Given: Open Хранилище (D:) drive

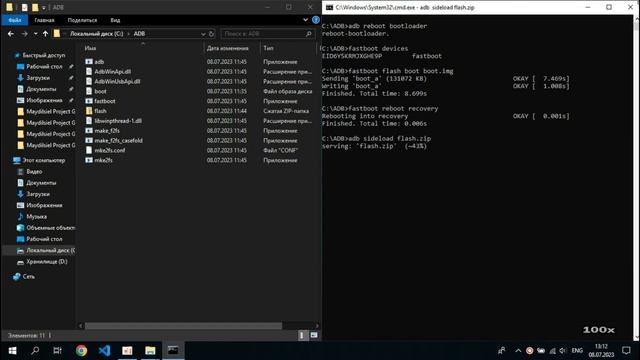Looking at the screenshot, I should [47, 262].
